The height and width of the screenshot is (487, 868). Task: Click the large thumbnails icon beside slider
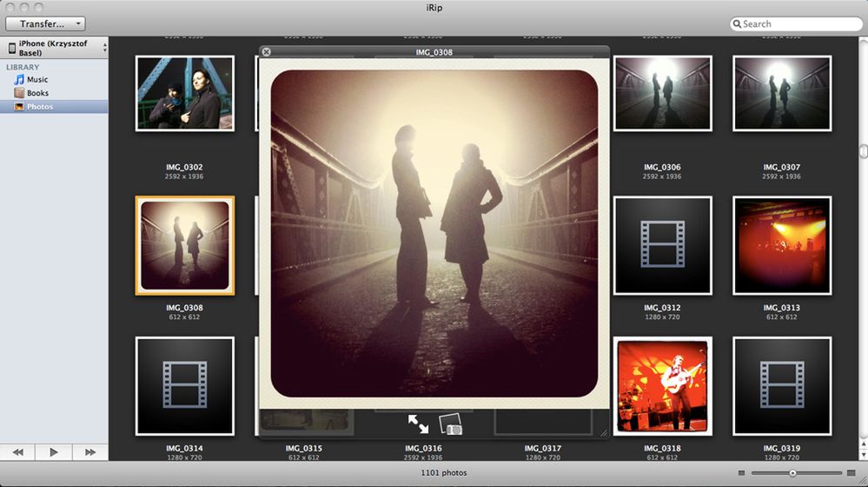851,473
